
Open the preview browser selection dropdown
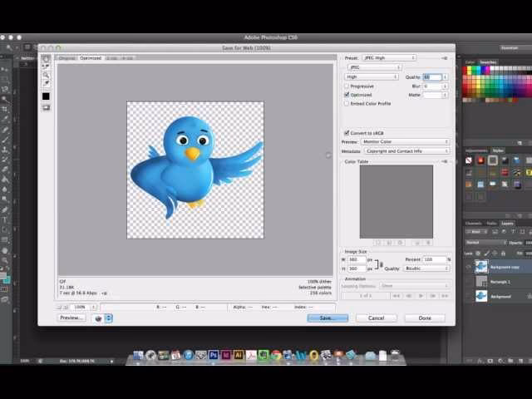coord(102,318)
